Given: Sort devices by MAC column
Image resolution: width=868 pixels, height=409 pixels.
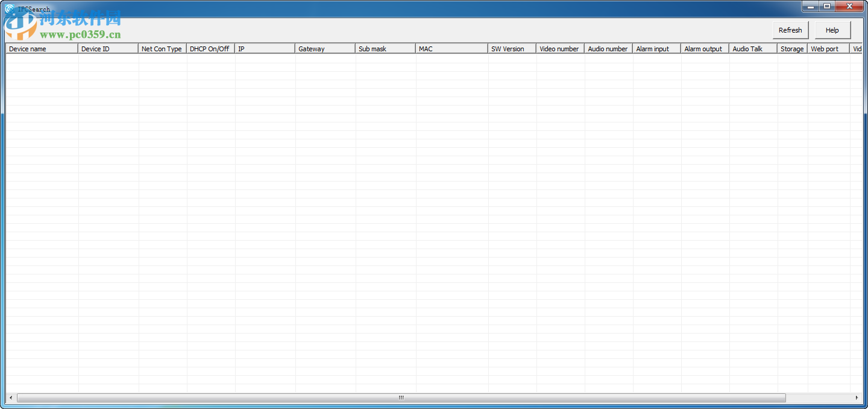Looking at the screenshot, I should [x=452, y=49].
